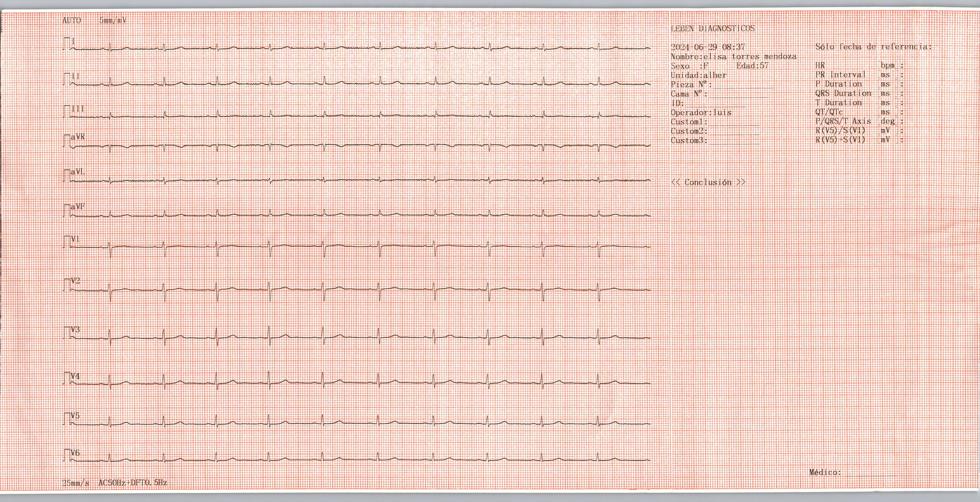Screen dimensions: 980x502
Task: Click the lead III label
Action: click(x=78, y=109)
